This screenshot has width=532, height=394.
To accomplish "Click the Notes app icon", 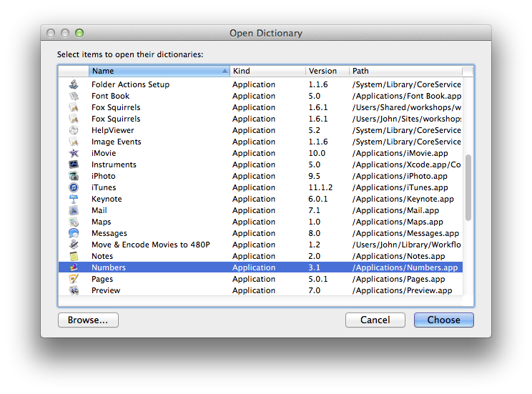I will (74, 256).
